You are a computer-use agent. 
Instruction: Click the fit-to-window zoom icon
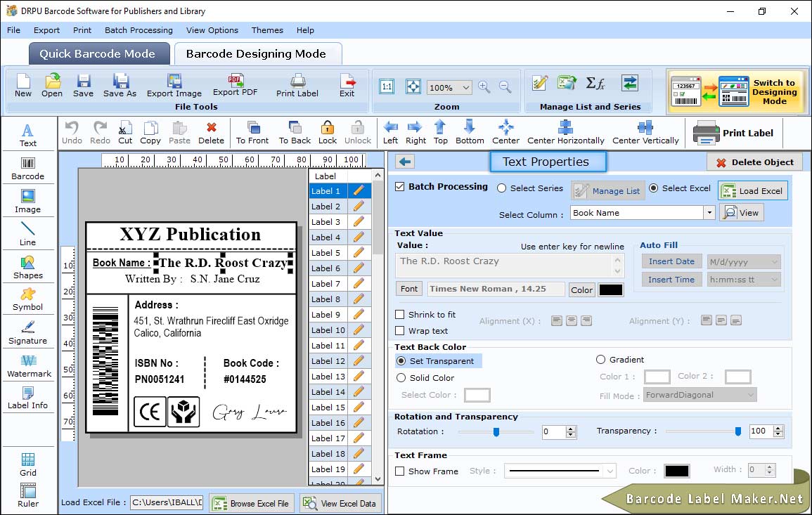tap(413, 87)
